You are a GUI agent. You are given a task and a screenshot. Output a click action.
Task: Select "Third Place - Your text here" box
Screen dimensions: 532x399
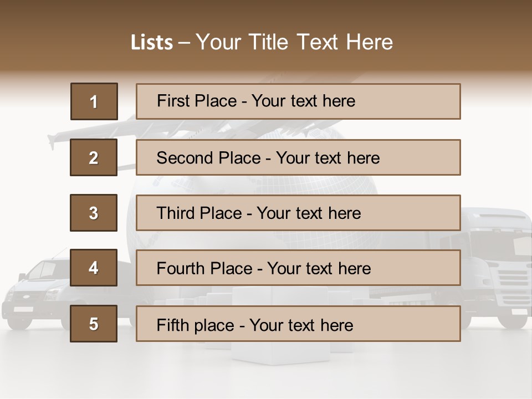click(298, 213)
